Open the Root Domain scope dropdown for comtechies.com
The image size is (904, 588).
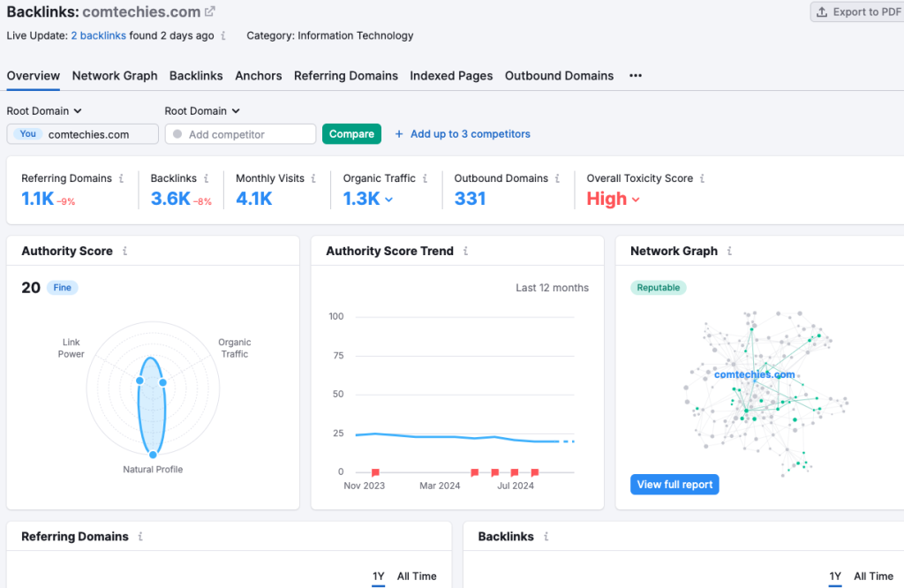click(44, 110)
